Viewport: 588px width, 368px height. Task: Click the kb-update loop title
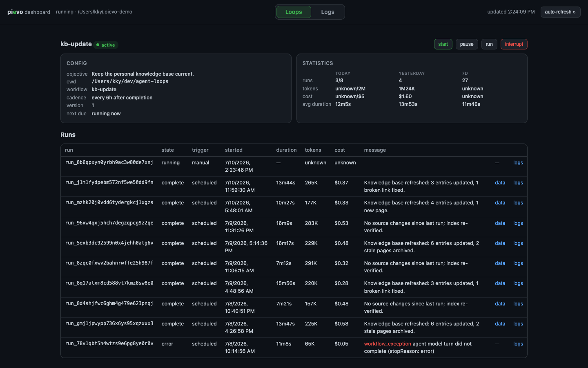point(76,44)
